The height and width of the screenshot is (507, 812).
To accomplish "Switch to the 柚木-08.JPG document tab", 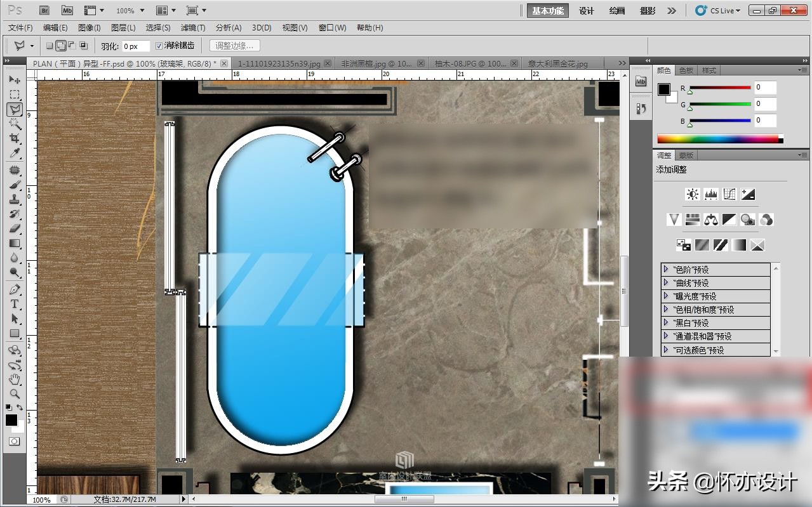I will click(x=470, y=63).
